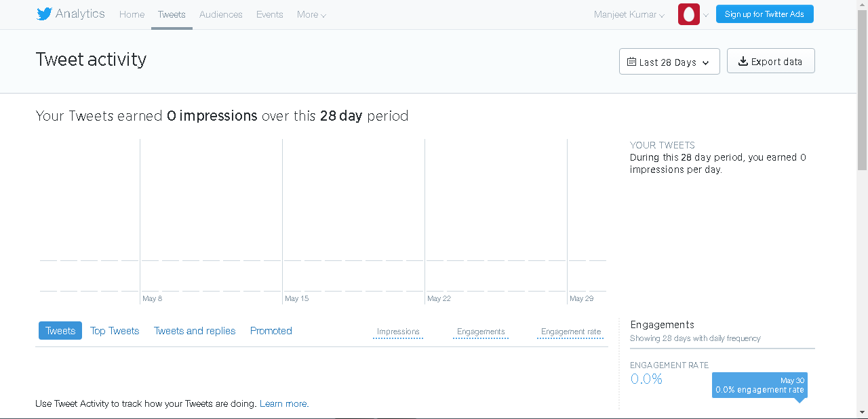Viewport: 868px width, 419px height.
Task: Open the Events navigation tab
Action: [x=269, y=14]
